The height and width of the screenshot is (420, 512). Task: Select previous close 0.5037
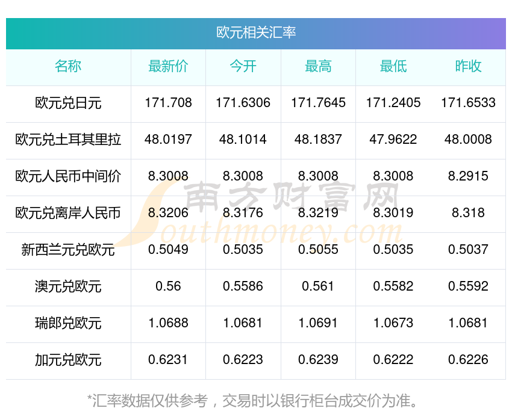[x=468, y=250]
